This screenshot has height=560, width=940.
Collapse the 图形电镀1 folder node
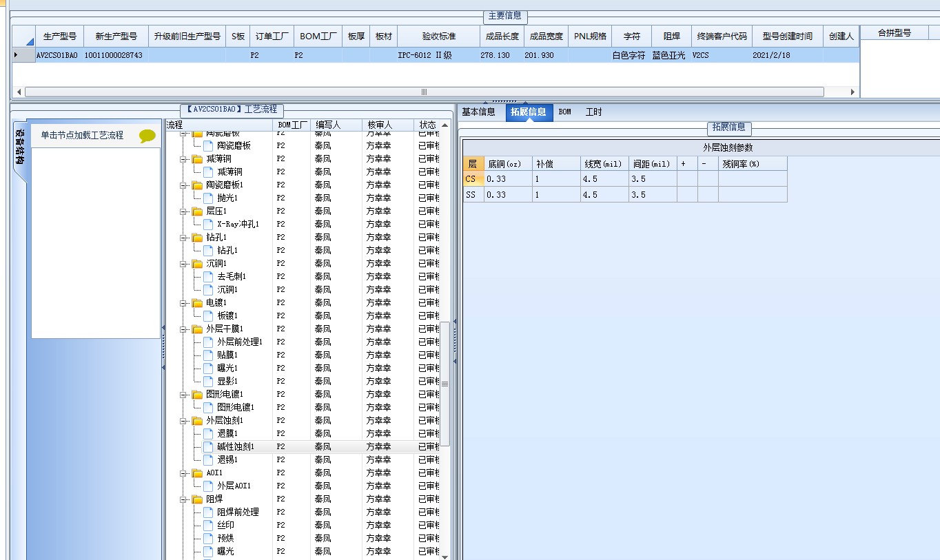[184, 395]
